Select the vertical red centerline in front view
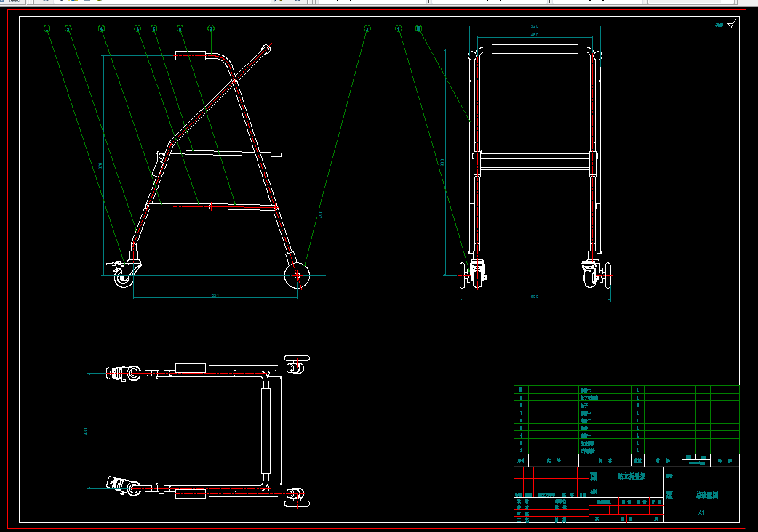This screenshot has height=532, width=758. pyautogui.click(x=535, y=164)
